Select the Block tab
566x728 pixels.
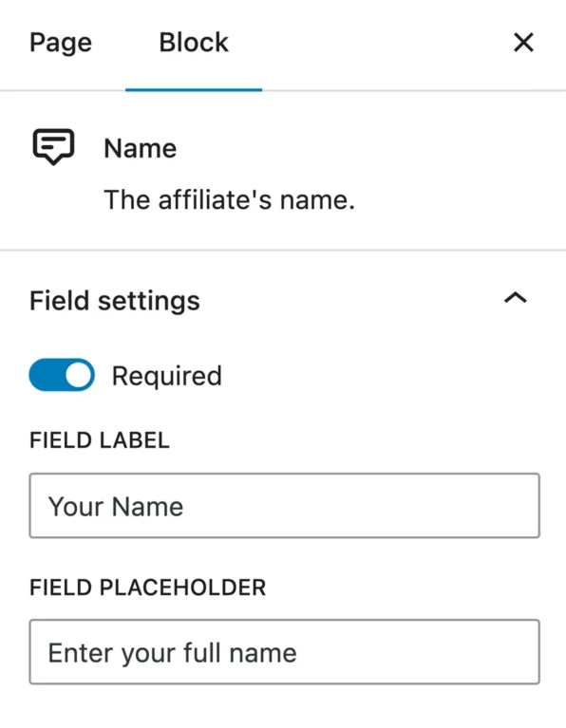click(194, 43)
